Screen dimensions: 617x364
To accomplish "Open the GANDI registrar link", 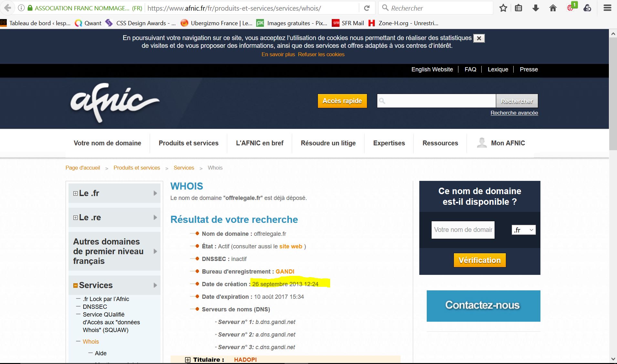I will pos(285,272).
